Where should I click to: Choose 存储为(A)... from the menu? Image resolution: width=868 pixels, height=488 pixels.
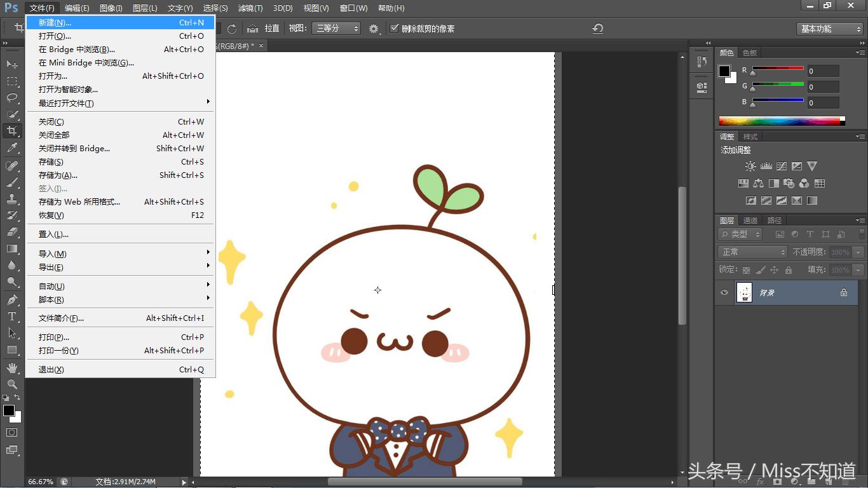click(x=58, y=175)
